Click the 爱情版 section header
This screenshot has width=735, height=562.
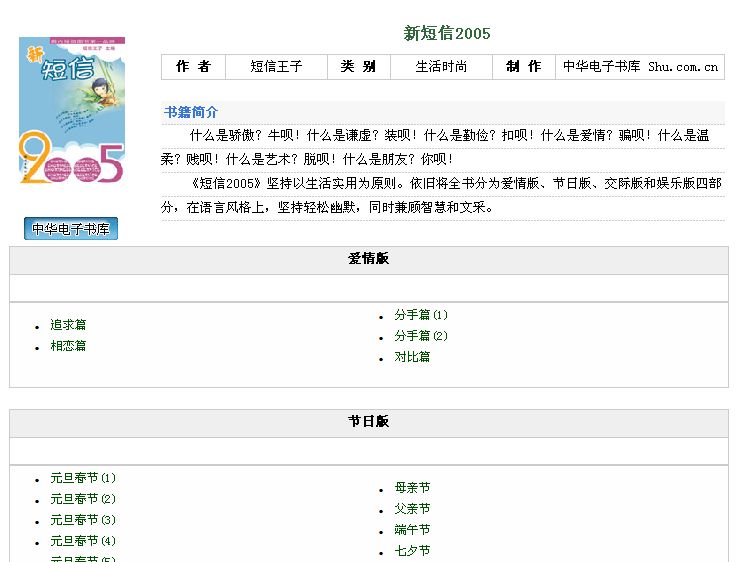pyautogui.click(x=368, y=259)
